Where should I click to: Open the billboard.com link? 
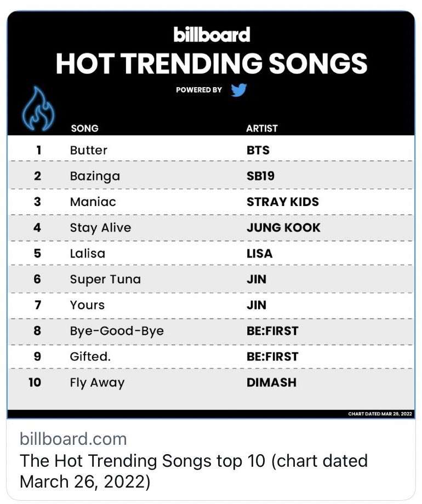pyautogui.click(x=73, y=439)
